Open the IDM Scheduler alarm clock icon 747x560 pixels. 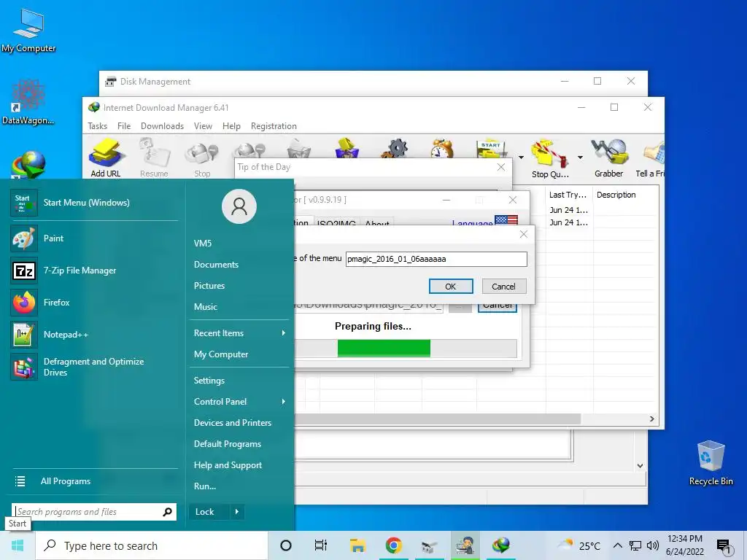click(442, 148)
